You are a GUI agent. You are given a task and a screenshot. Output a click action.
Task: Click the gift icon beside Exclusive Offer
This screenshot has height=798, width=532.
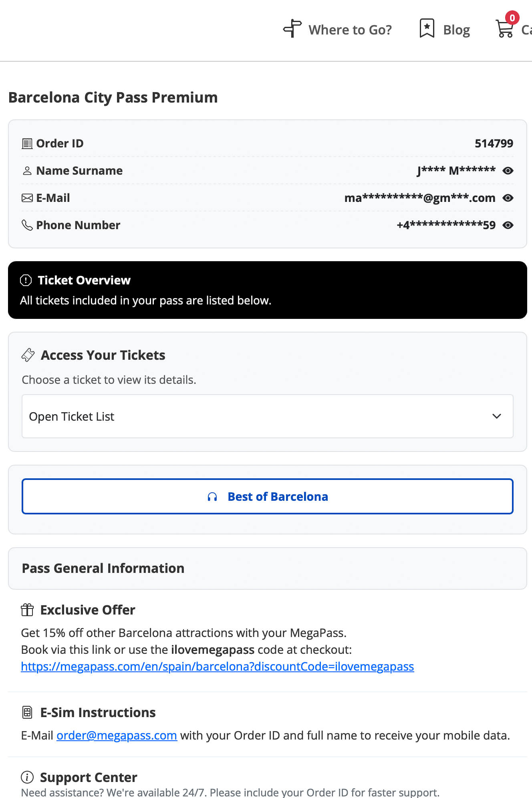pyautogui.click(x=27, y=610)
